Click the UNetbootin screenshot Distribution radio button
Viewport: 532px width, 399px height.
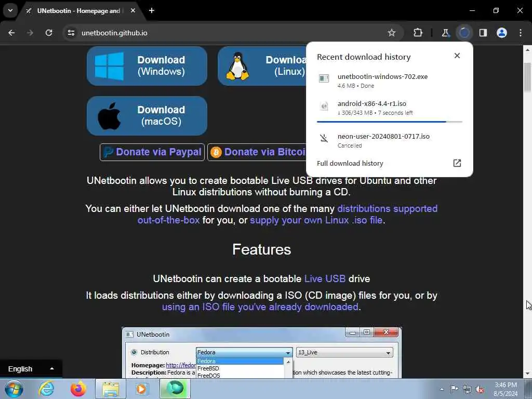click(x=134, y=352)
